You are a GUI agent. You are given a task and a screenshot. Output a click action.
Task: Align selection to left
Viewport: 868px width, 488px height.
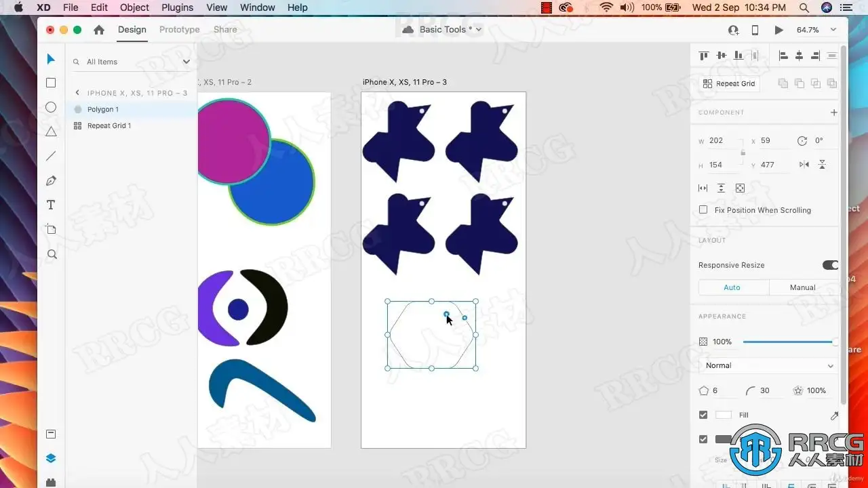783,56
